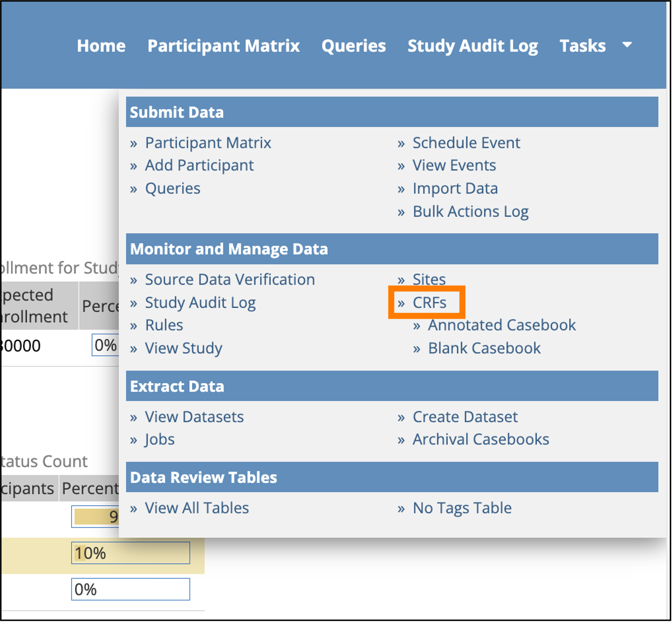Open the Add Participant link
The height and width of the screenshot is (622, 672).
tap(199, 165)
